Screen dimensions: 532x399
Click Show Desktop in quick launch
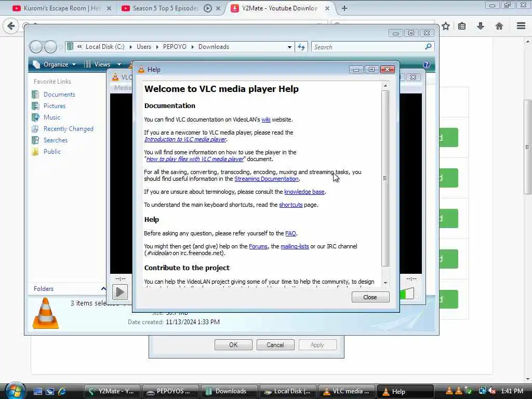click(x=37, y=392)
